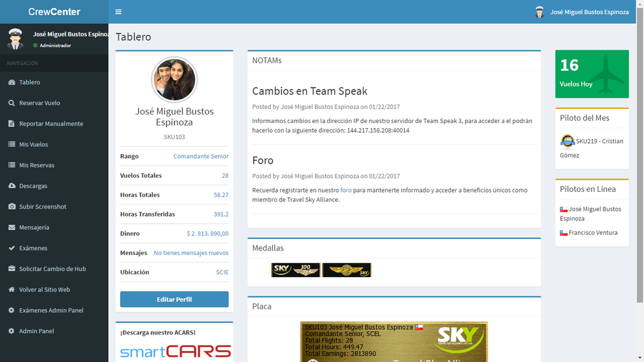Viewport: 644px width, 362px height.
Task: Click the checkmark icon for Exámenes
Action: (12, 248)
